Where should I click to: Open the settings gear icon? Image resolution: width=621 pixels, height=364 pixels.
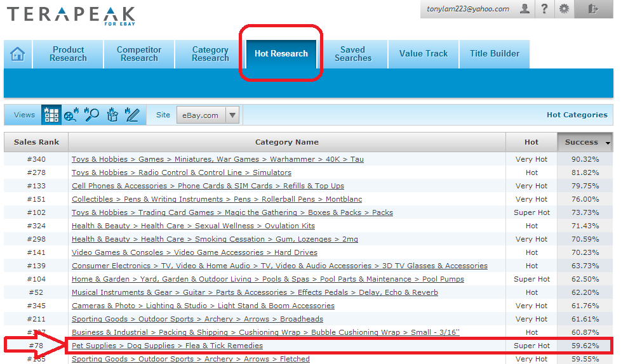click(564, 9)
